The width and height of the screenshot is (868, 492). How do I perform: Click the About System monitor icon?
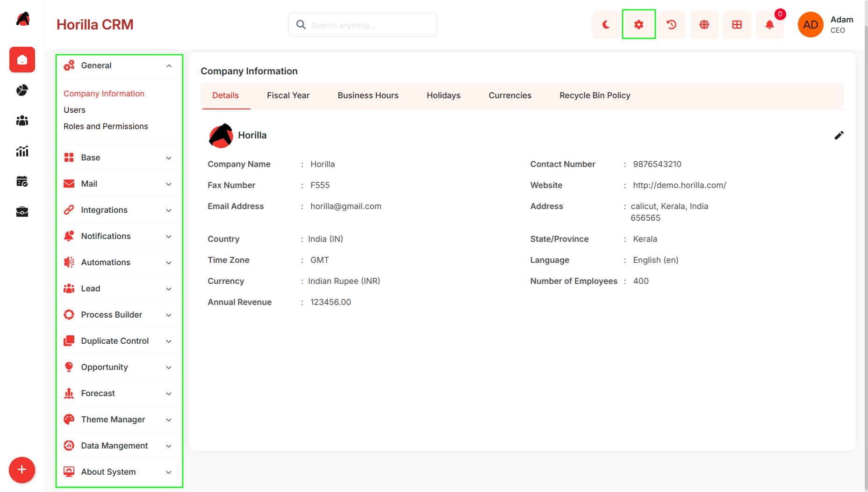pos(69,472)
